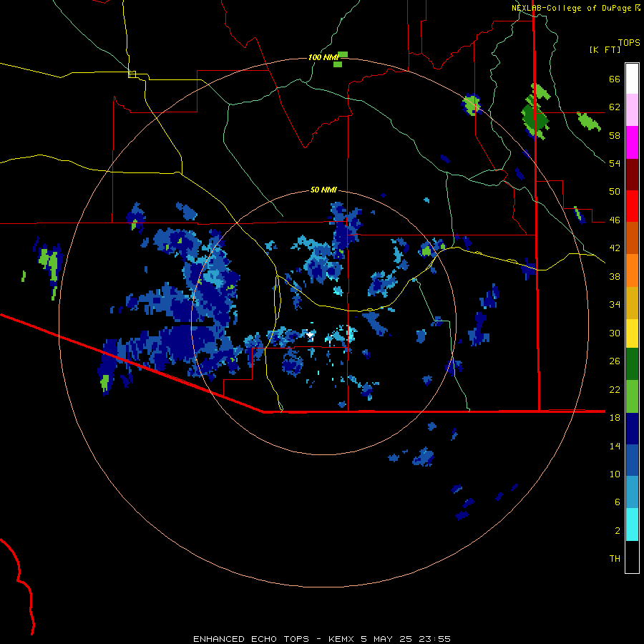
Task: Select the cyan legend swatch
Action: pyautogui.click(x=632, y=525)
